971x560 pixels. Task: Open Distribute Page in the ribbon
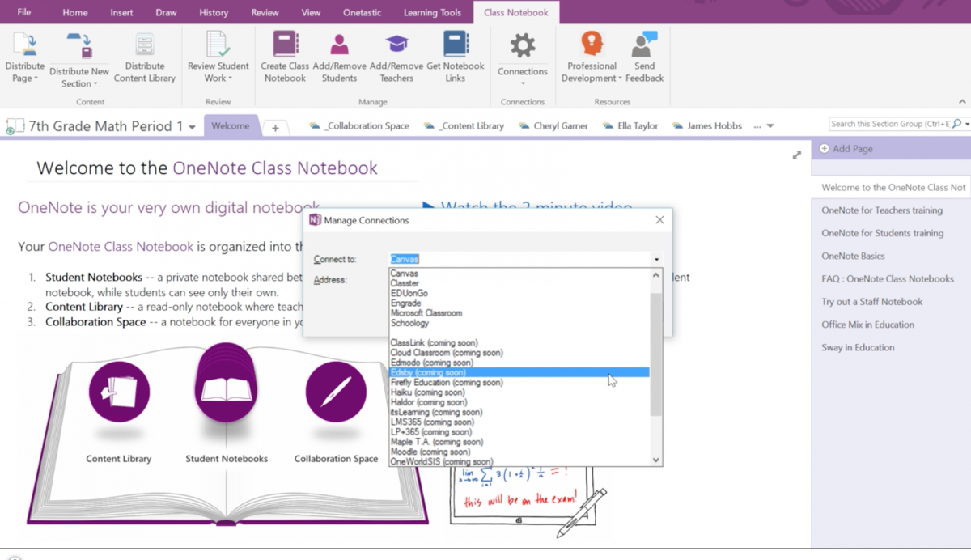tap(25, 58)
